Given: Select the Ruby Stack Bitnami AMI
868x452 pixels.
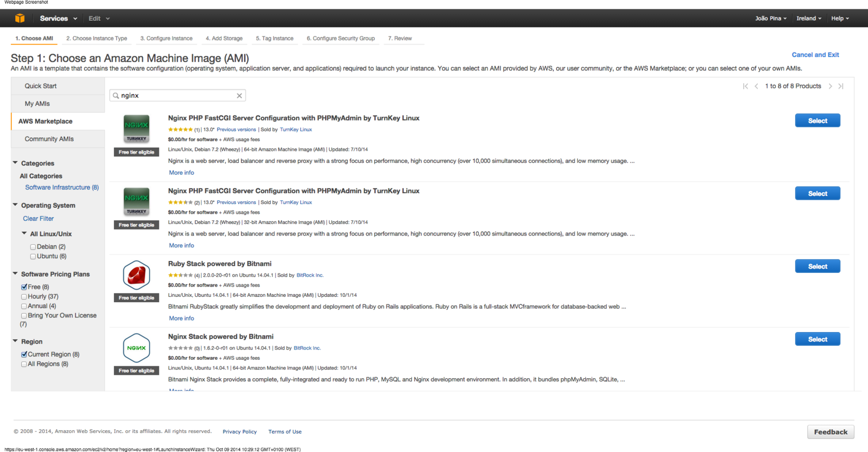Looking at the screenshot, I should (x=818, y=266).
